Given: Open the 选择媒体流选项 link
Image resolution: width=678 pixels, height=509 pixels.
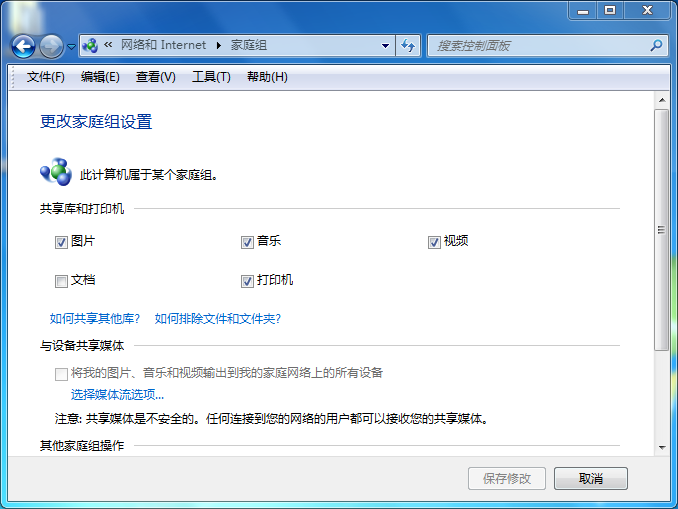Looking at the screenshot, I should click(x=117, y=394).
